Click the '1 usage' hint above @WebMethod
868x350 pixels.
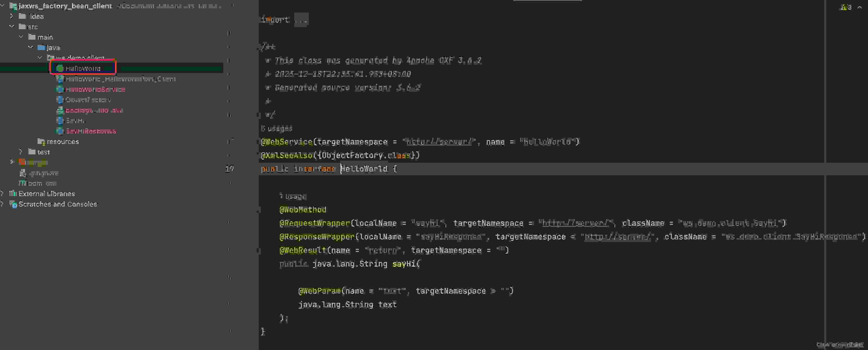pyautogui.click(x=293, y=196)
